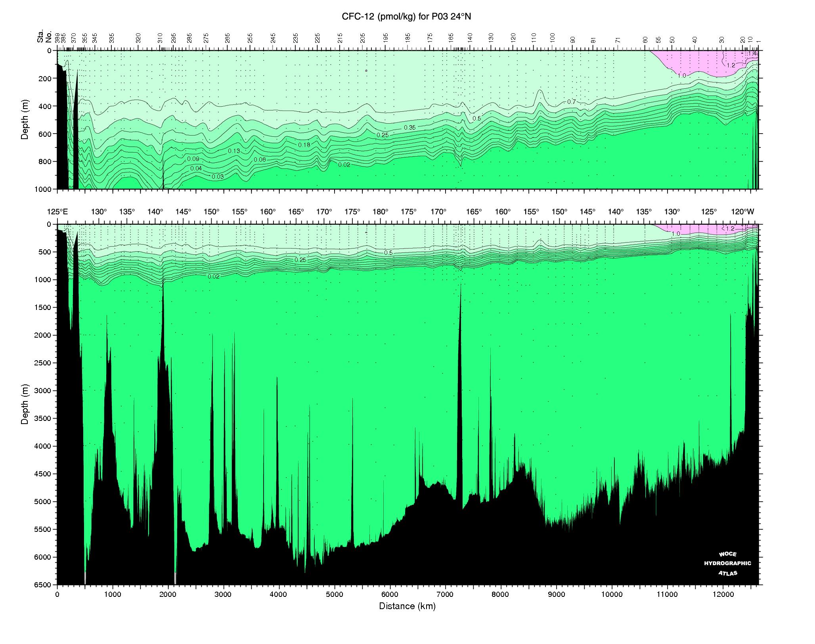Select station number 71
Viewport: 815px width, 644px height.
pyautogui.click(x=618, y=40)
